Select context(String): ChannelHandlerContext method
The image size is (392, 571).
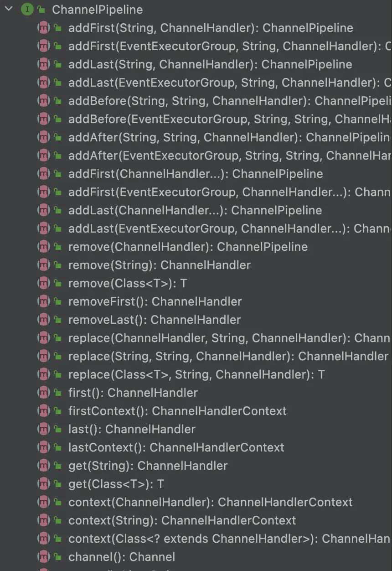click(182, 520)
